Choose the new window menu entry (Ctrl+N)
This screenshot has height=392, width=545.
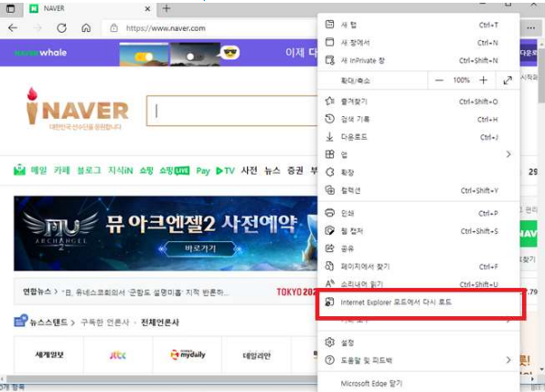[x=419, y=42]
